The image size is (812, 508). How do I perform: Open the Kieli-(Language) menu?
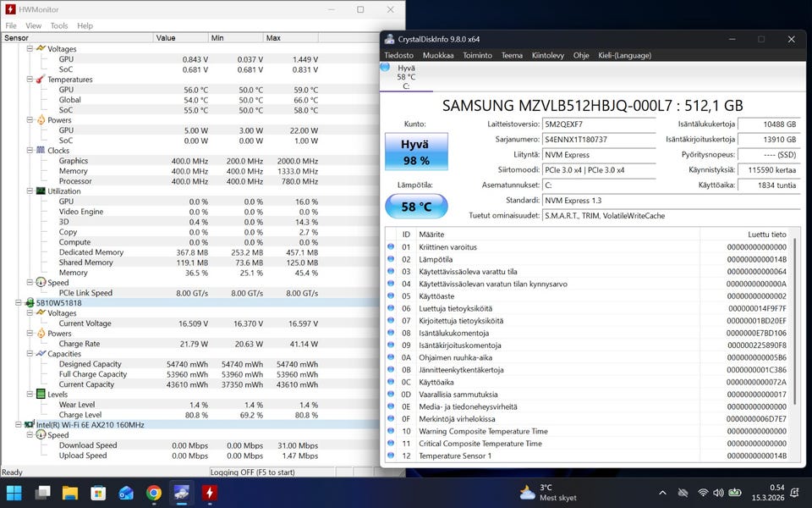click(624, 55)
